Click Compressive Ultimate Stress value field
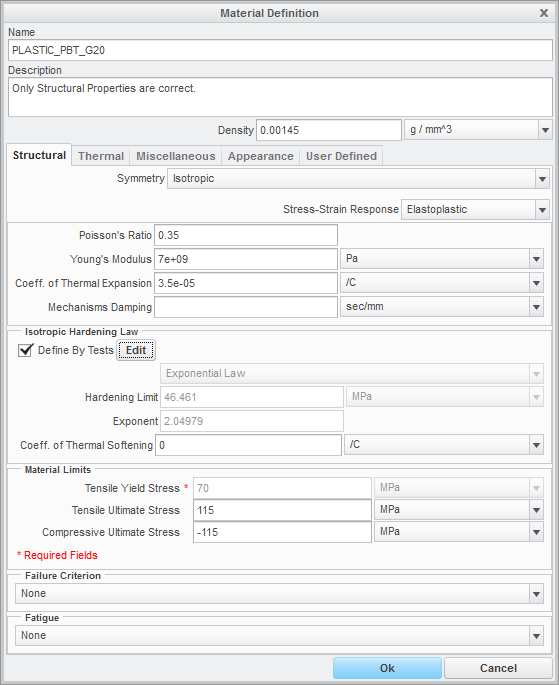 pyautogui.click(x=283, y=532)
